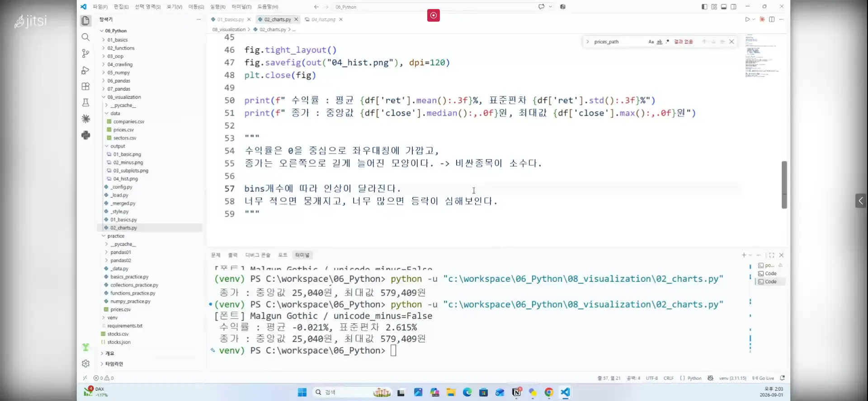
Task: Add a new terminal with plus icon
Action: [744, 255]
